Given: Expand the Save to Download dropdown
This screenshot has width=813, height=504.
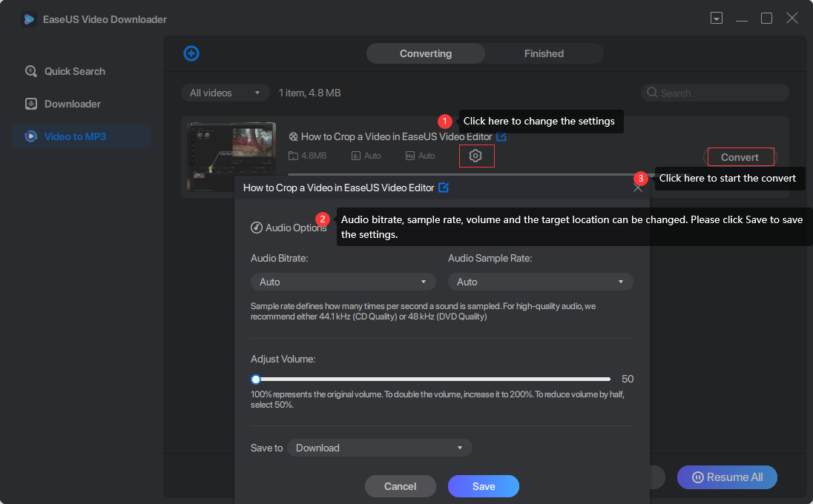Looking at the screenshot, I should tap(380, 448).
